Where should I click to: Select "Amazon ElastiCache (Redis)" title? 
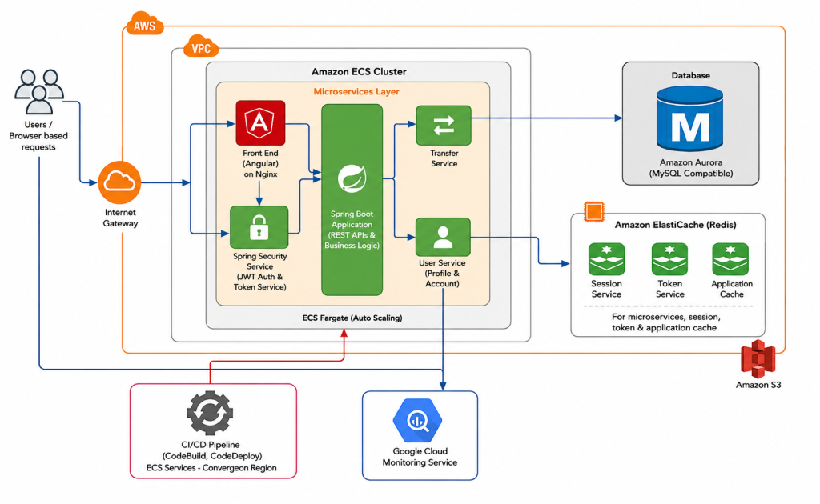click(x=675, y=225)
